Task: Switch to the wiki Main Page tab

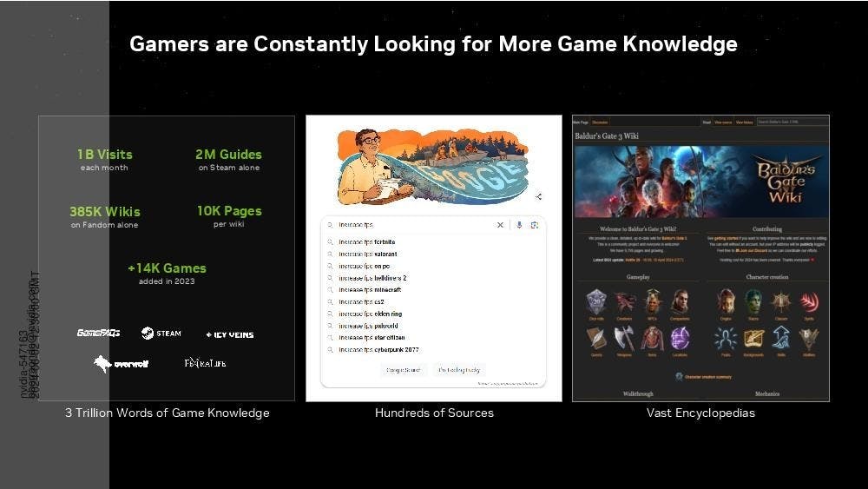Action: coord(581,122)
